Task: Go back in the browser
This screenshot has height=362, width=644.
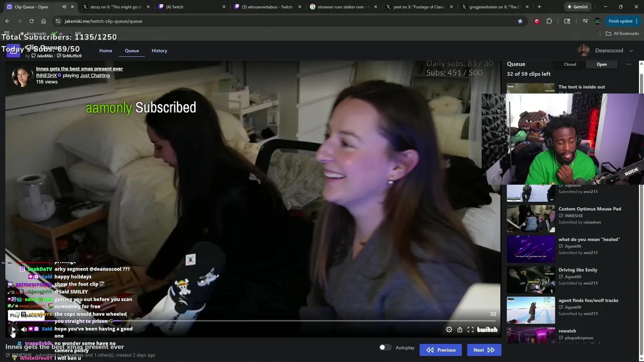Action: pyautogui.click(x=7, y=21)
